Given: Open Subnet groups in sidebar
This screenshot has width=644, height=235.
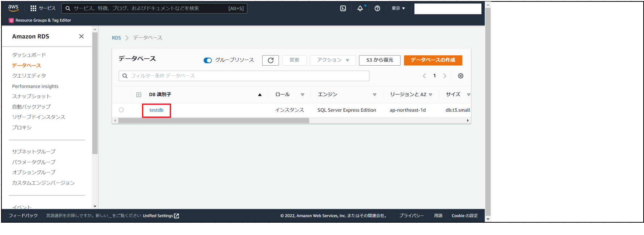Looking at the screenshot, I should click(x=34, y=152).
